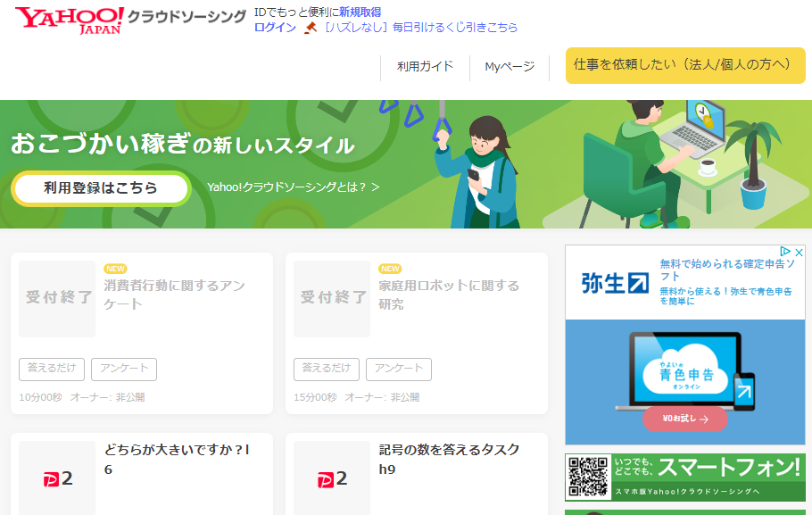Click 受付終了 thumbnail for 家庭用ロボット study

(332, 298)
